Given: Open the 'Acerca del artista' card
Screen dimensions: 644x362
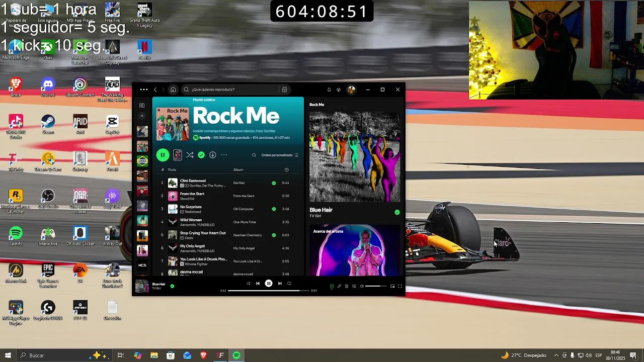Looking at the screenshot, I should tap(355, 250).
